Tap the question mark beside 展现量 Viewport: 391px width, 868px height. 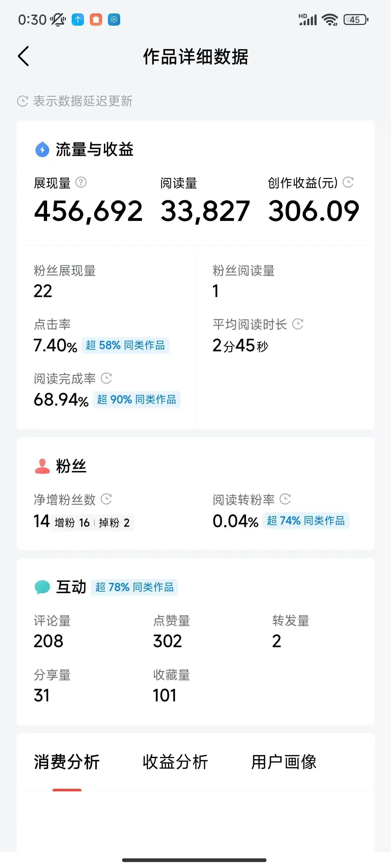pos(81,182)
